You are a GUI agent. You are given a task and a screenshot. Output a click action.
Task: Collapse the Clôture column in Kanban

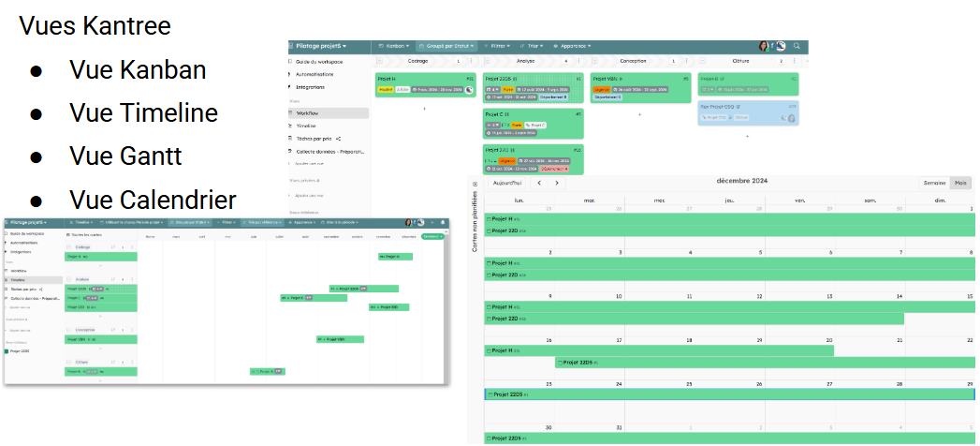pos(703,61)
